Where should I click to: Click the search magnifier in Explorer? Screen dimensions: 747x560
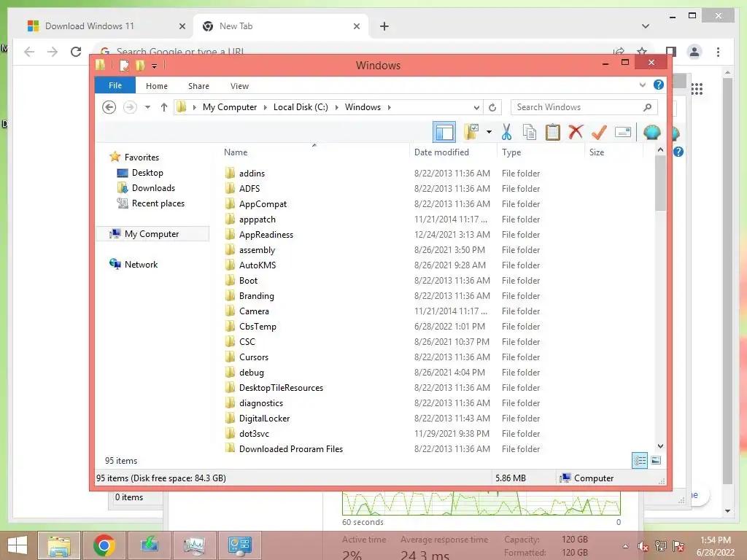(x=647, y=107)
